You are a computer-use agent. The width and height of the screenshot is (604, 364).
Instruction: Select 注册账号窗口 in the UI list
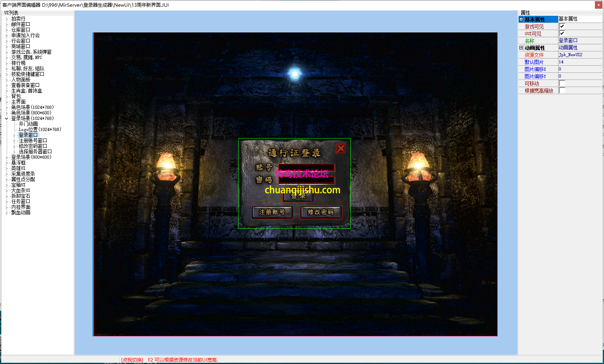(x=33, y=140)
